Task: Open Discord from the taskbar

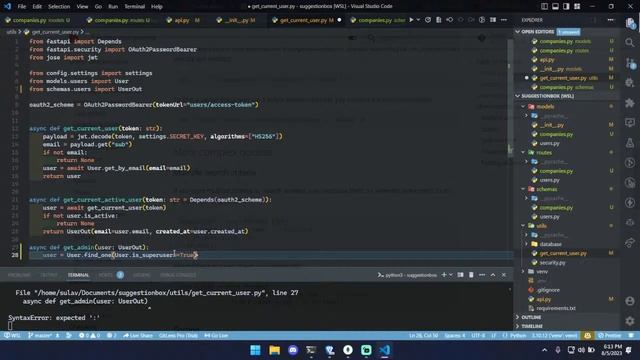Action: pyautogui.click(x=293, y=350)
